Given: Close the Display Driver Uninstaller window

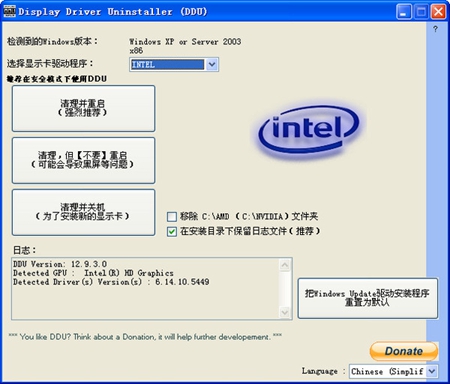Looking at the screenshot, I should point(438,12).
